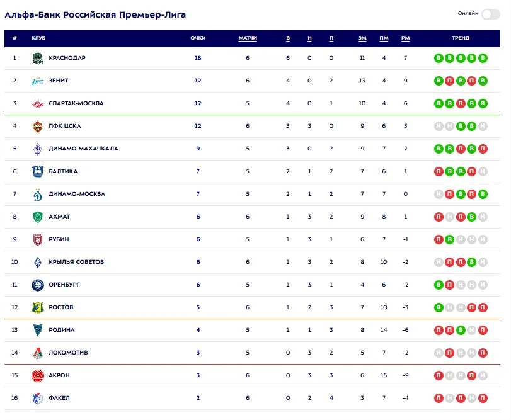511x420 pixels.
Task: Click the Lokomotiv club logo
Action: (38, 353)
